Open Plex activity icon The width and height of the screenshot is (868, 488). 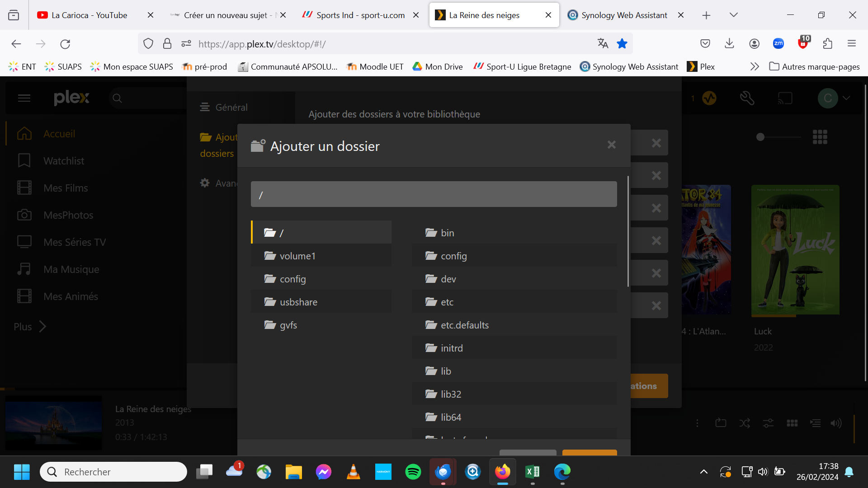point(709,98)
